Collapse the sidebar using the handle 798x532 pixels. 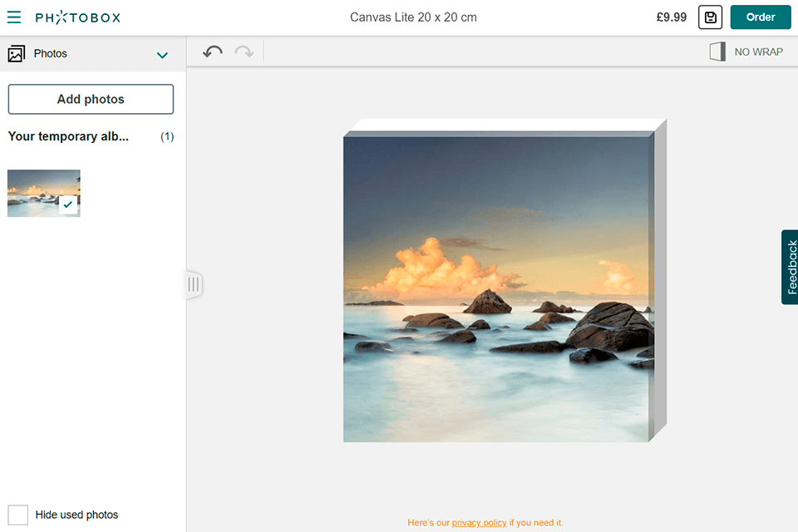pyautogui.click(x=194, y=284)
